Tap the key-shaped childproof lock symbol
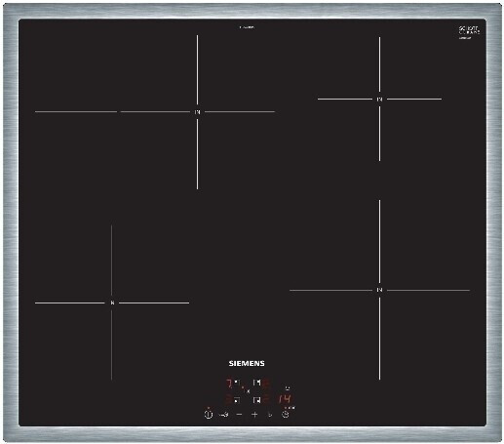 click(223, 415)
